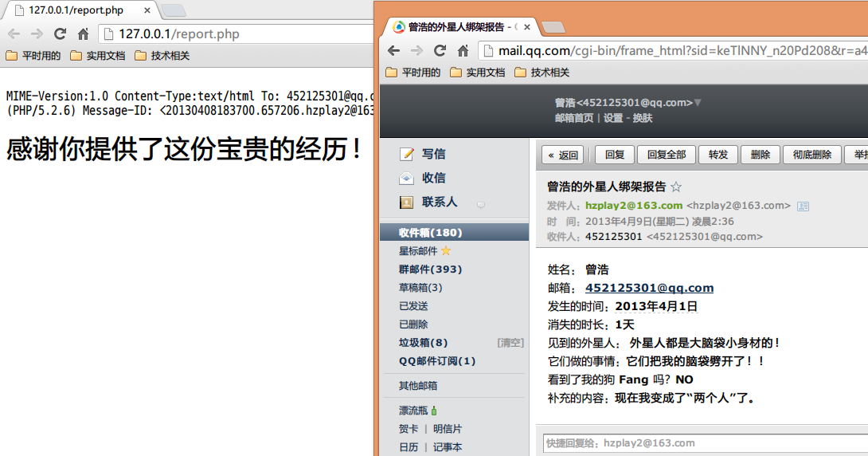
Task: Click sender name hzplay2@163.com in green
Action: (x=634, y=206)
